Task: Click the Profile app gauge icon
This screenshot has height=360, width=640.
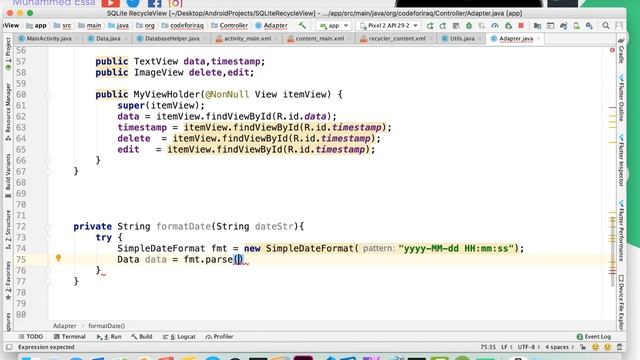Action: click(495, 26)
